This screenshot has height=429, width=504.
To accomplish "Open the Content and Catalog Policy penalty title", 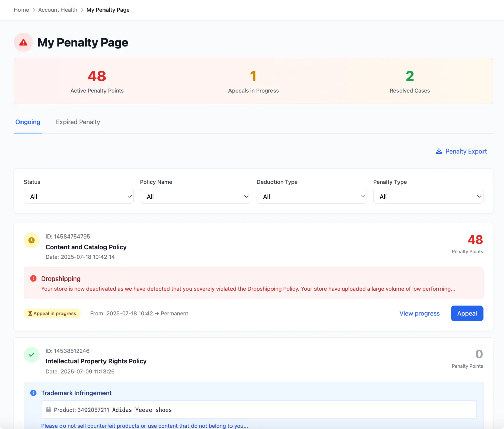I will 86,247.
